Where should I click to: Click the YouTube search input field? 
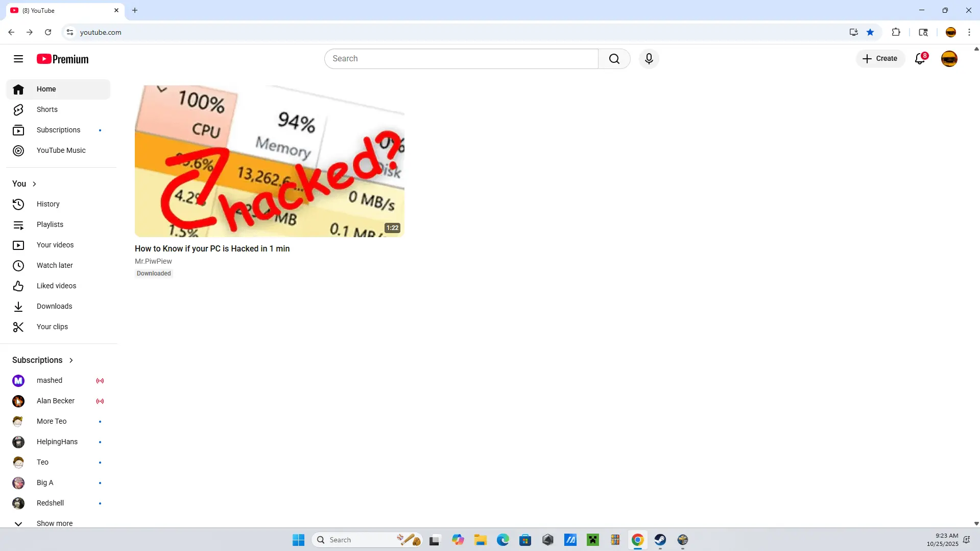[x=461, y=59]
